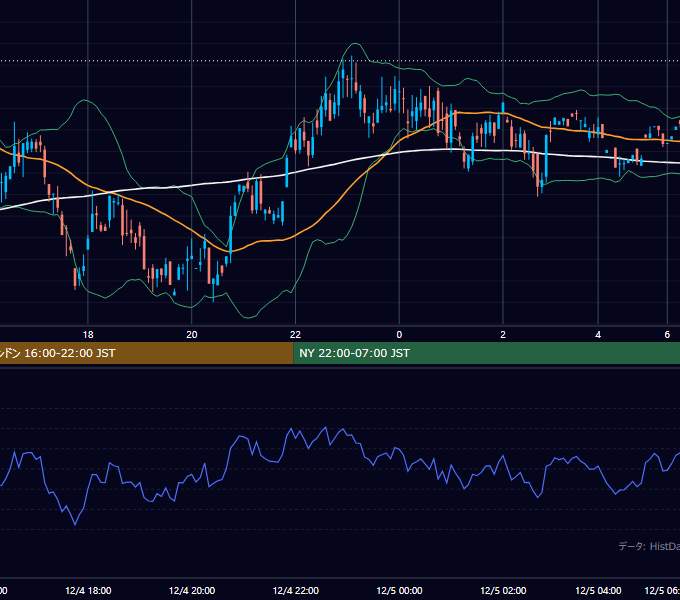The height and width of the screenshot is (600, 680).
Task: Click the "18" hour label on upper time axis
Action: coord(88,335)
